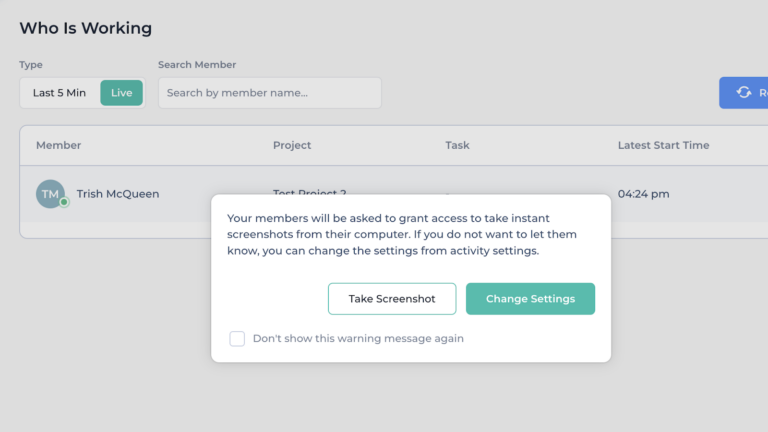The image size is (768, 432).
Task: Tick the don't show warning checkbox
Action: point(237,338)
